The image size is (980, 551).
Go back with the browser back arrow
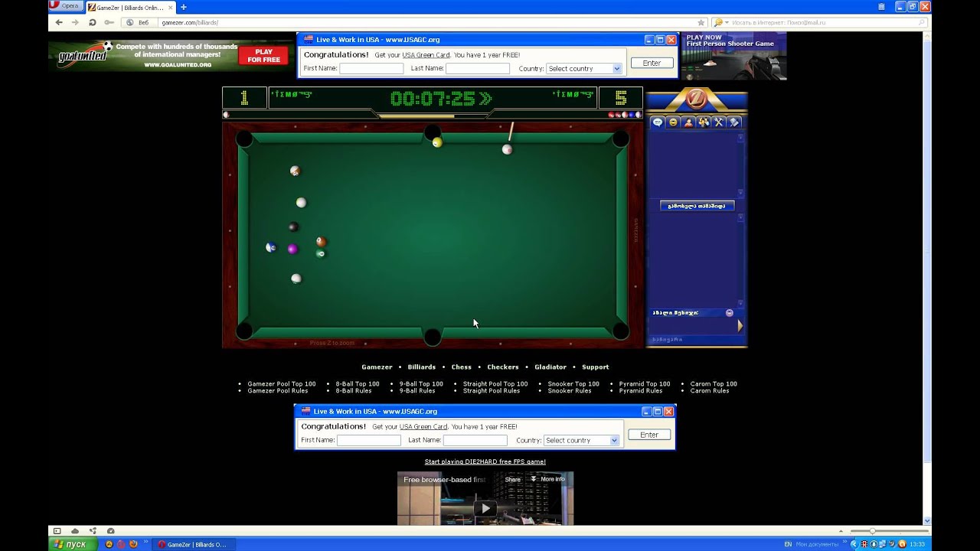click(59, 22)
